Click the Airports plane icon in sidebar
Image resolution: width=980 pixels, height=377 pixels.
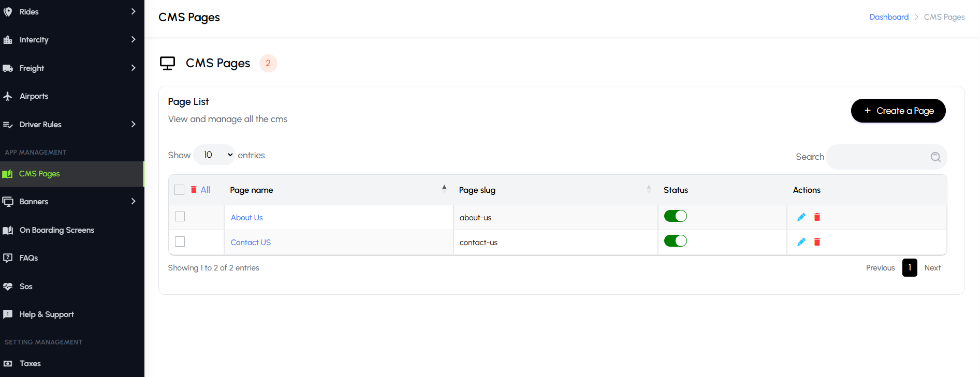tap(8, 96)
